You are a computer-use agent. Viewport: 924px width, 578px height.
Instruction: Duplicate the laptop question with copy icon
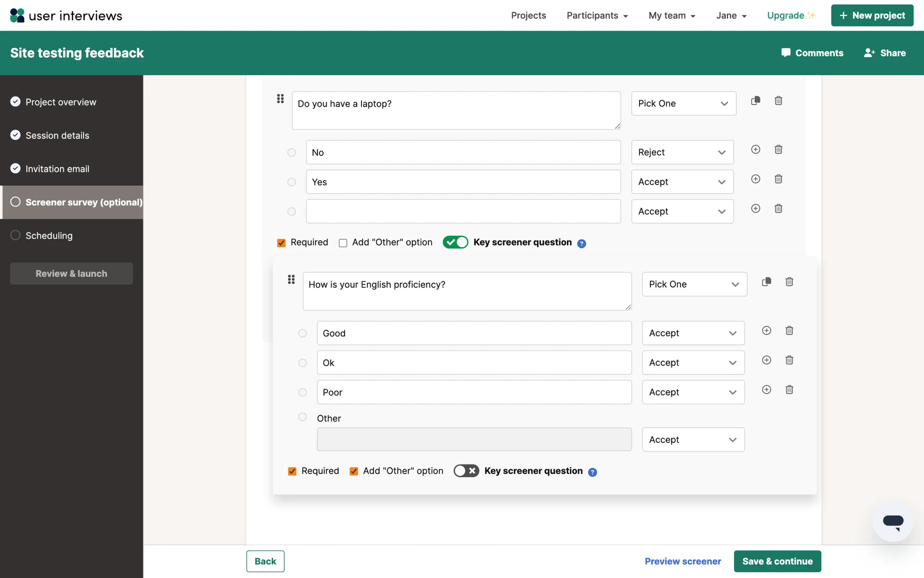pyautogui.click(x=756, y=101)
